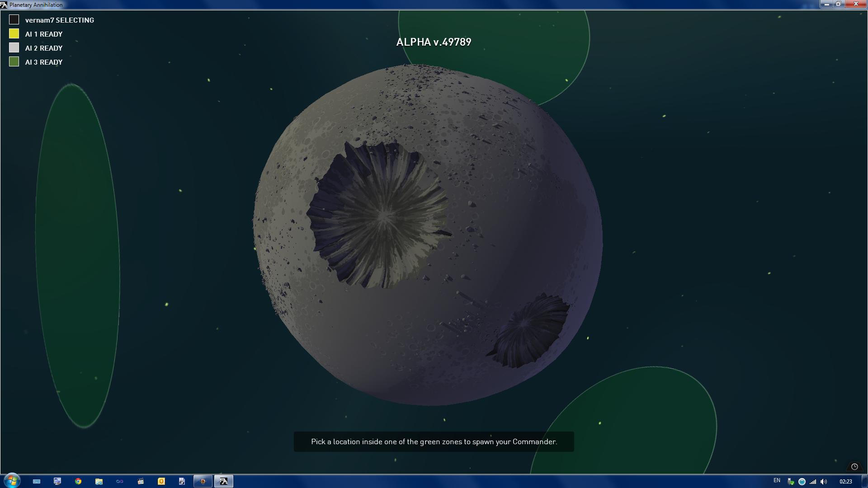Open the clock icon in the game's bottom-right corner
The width and height of the screenshot is (868, 488).
[x=854, y=467]
